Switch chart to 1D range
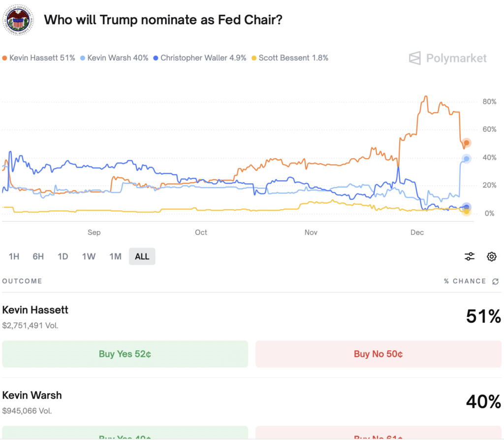This screenshot has width=504, height=440. pos(63,256)
